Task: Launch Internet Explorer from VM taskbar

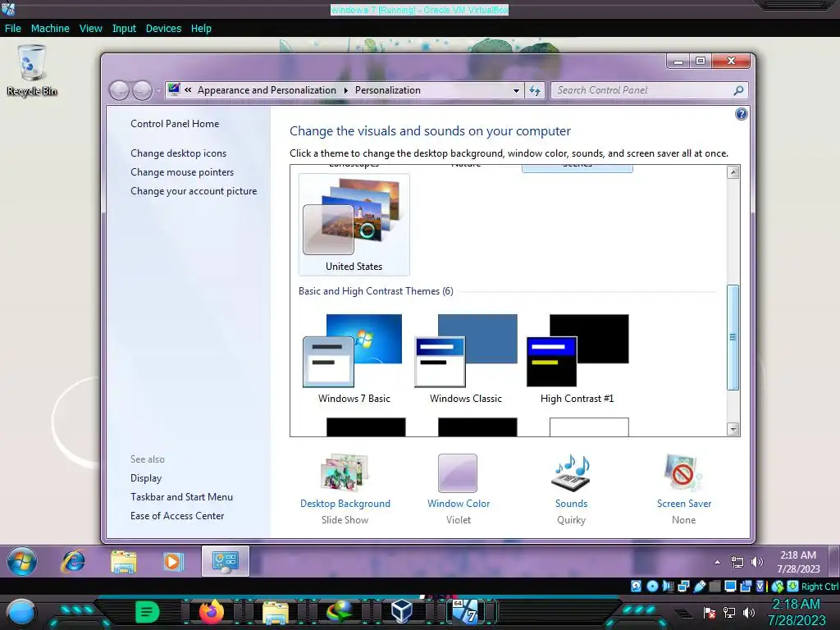Action: click(73, 561)
